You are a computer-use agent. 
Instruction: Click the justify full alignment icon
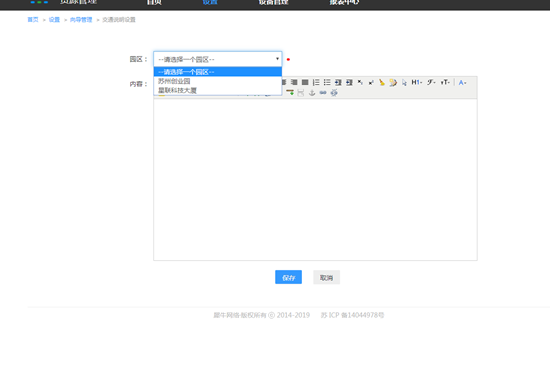click(305, 82)
